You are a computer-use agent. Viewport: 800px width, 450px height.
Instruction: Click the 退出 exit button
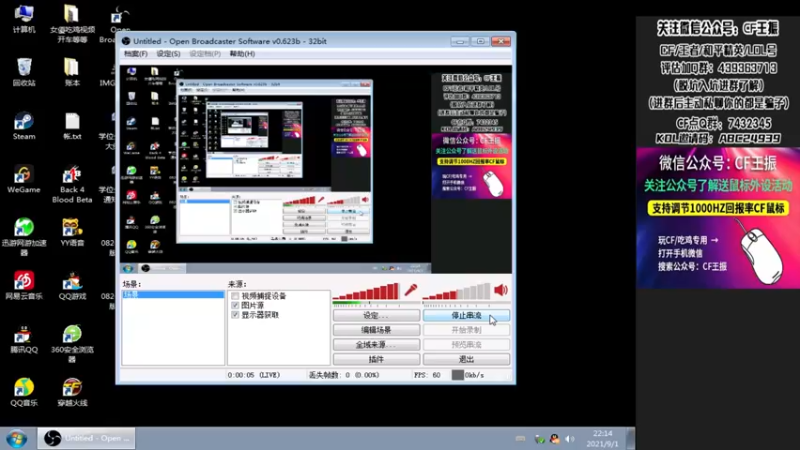(x=466, y=359)
